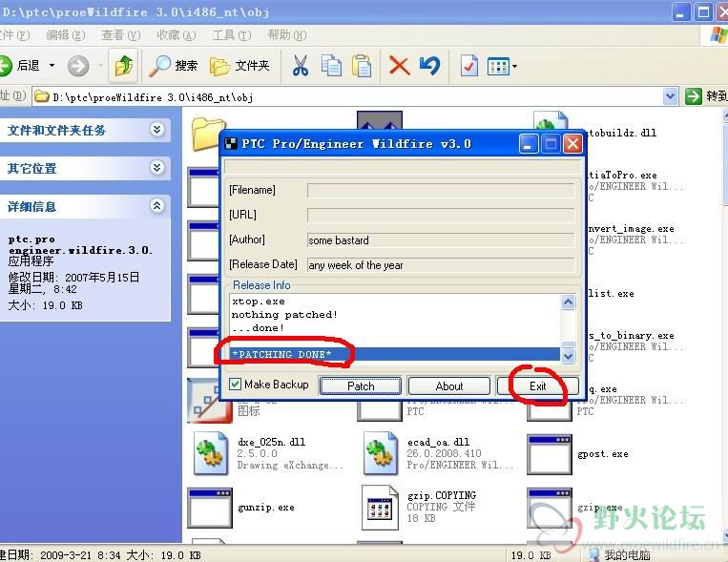Click the red Delete X icon

click(399, 66)
